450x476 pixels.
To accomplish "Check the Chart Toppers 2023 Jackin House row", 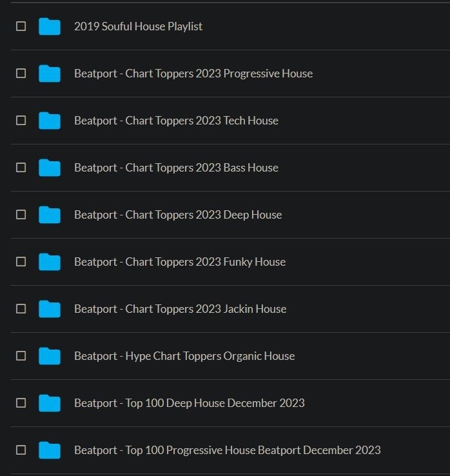I will click(x=21, y=309).
